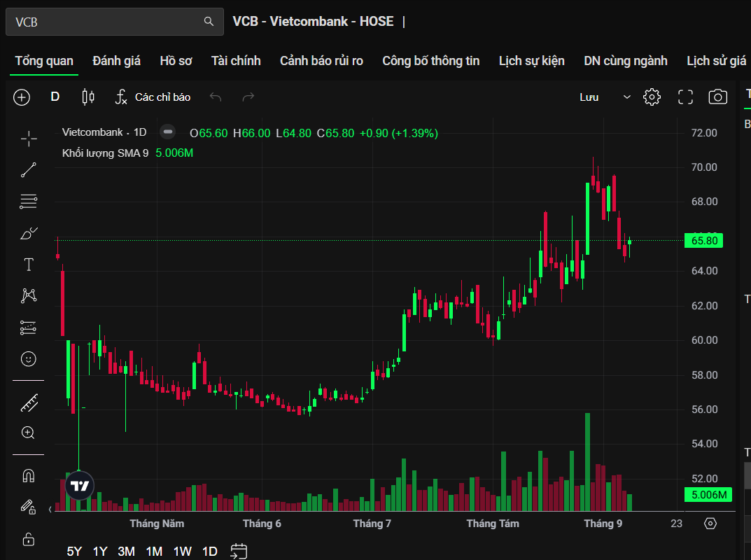
Task: Select the 1Y time range
Action: point(100,552)
